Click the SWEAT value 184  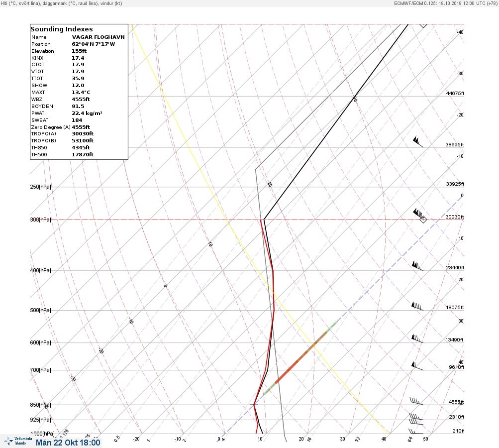(77, 120)
